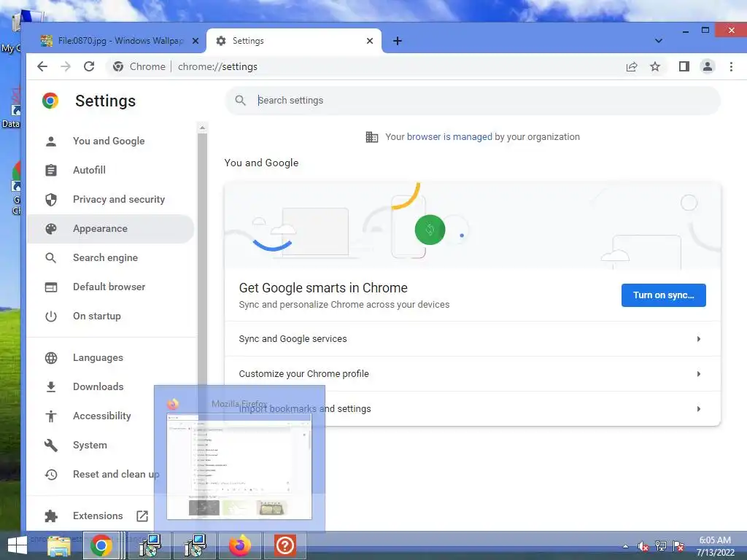Click the Reset and clean up history icon
The image size is (747, 560).
(51, 474)
